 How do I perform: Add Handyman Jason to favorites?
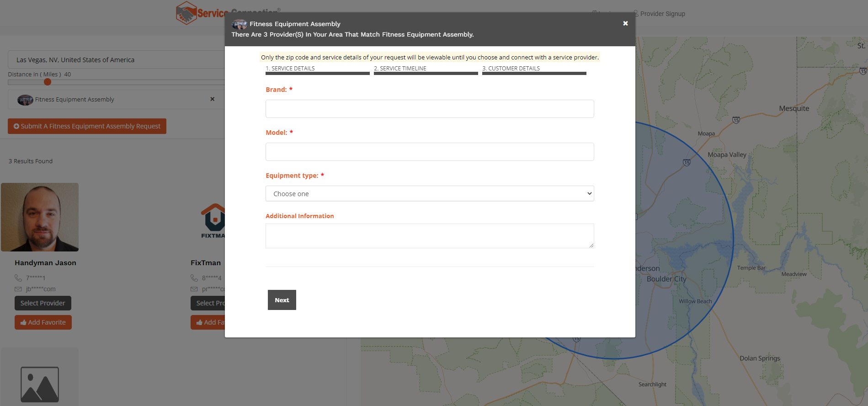tap(43, 322)
